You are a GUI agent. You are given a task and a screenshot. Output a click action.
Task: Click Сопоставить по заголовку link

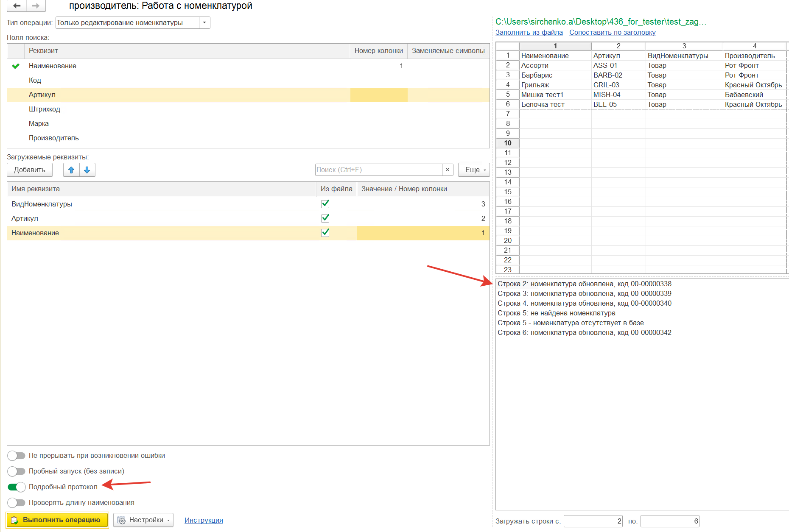click(612, 33)
